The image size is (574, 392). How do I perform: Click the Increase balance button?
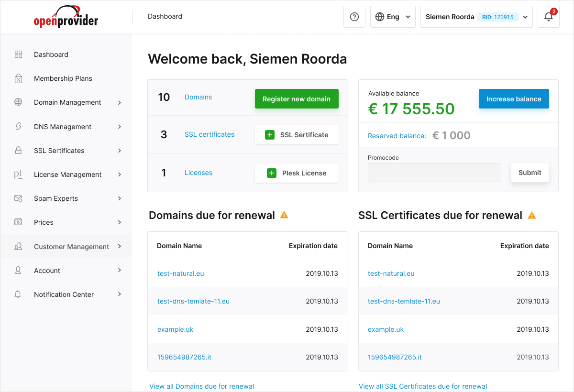coord(514,99)
